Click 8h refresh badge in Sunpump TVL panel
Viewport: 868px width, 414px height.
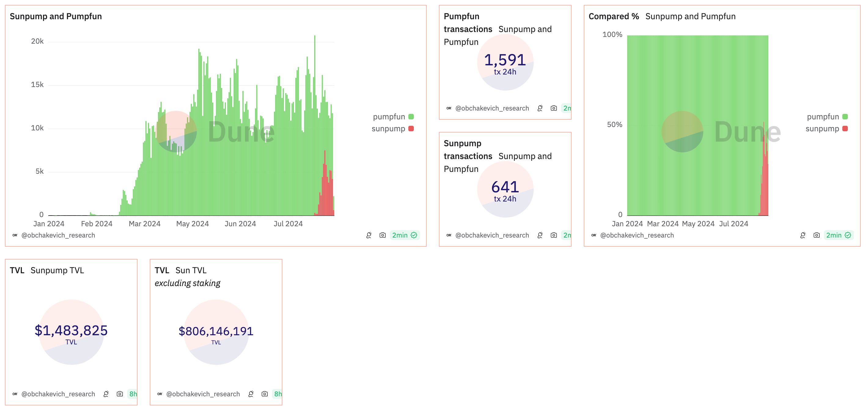click(x=133, y=394)
